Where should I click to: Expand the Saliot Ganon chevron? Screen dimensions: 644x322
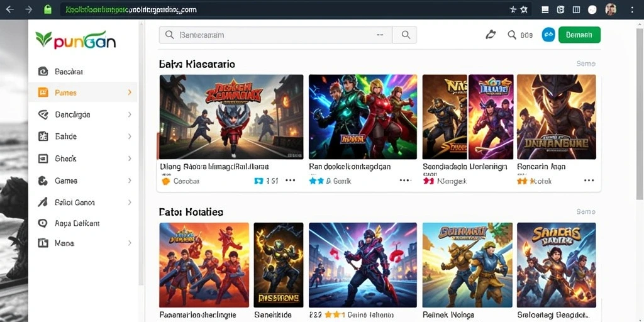[130, 202]
